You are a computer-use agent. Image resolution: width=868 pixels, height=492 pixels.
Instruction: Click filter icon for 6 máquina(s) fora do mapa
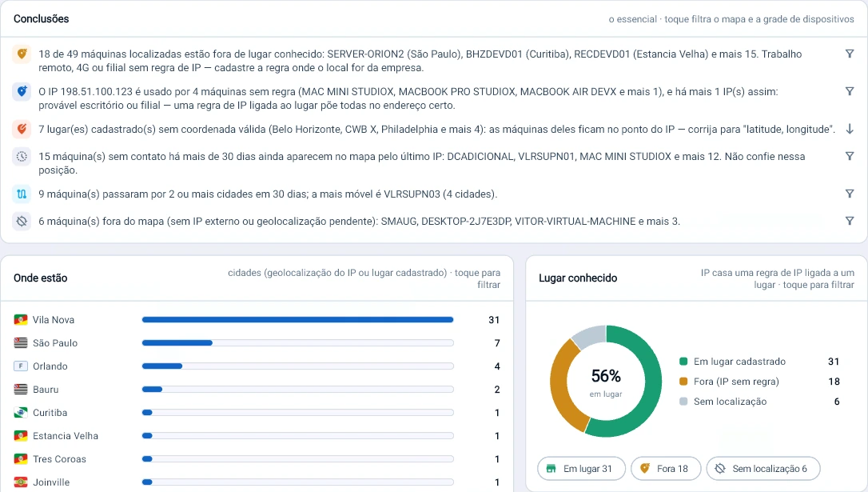tap(849, 221)
